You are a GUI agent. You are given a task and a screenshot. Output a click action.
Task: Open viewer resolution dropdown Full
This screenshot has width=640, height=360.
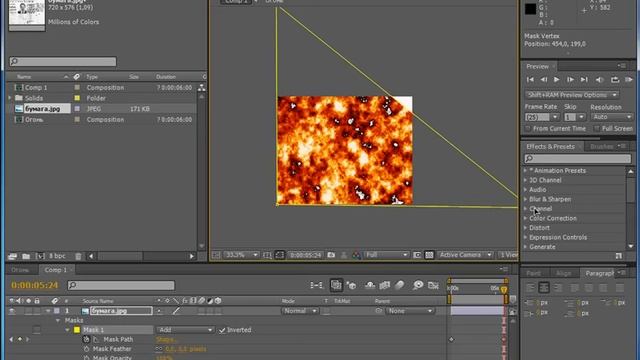pyautogui.click(x=386, y=255)
